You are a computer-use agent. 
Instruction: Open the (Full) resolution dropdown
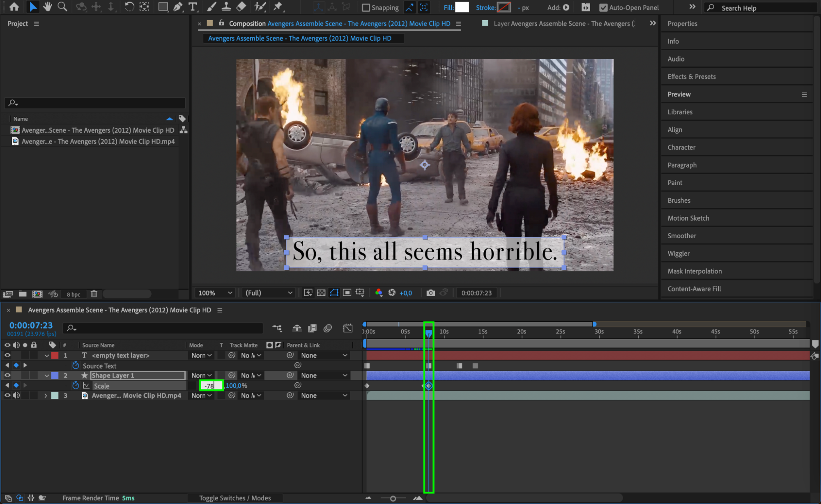[x=269, y=293]
